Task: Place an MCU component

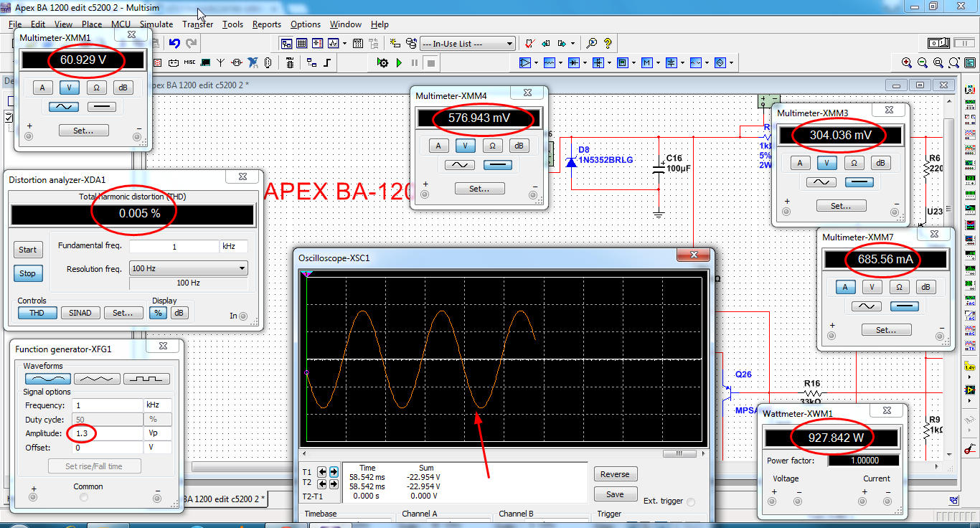Action: pyautogui.click(x=289, y=62)
